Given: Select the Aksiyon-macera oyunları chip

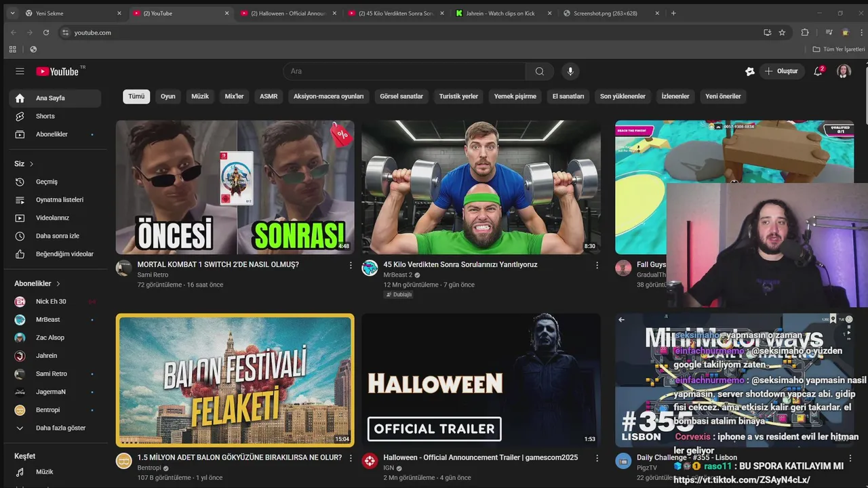Looking at the screenshot, I should coord(328,96).
